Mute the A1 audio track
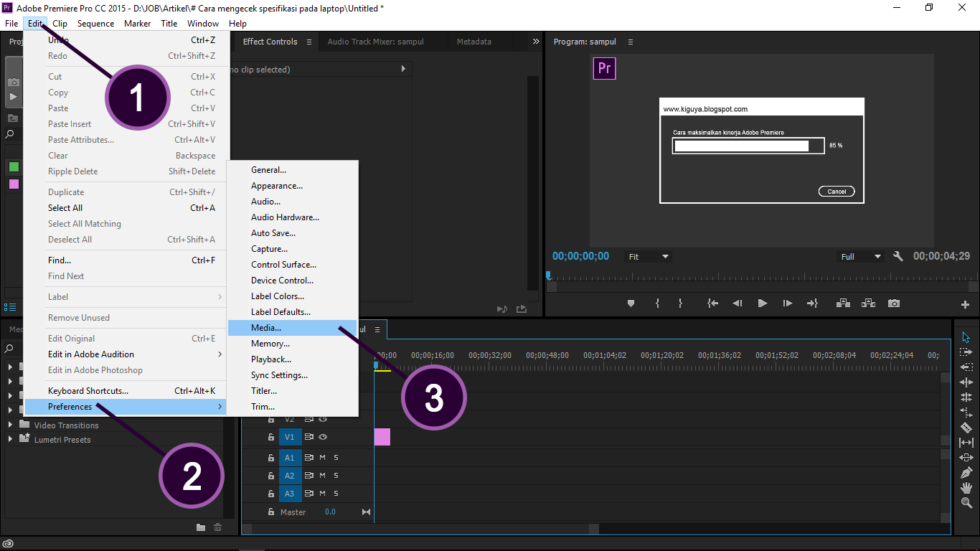980x551 pixels. (322, 457)
